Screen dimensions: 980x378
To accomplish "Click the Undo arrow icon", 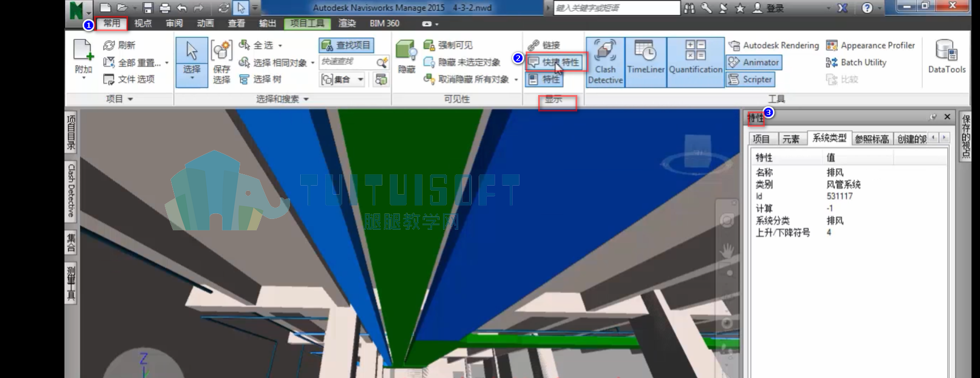I will point(182,8).
